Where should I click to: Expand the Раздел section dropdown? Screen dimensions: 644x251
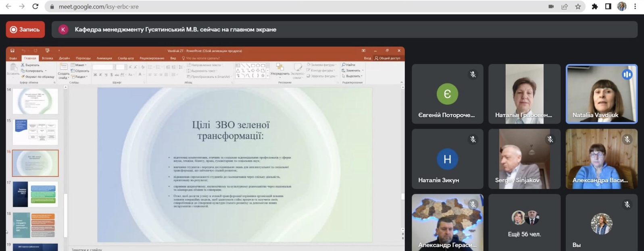[79, 77]
